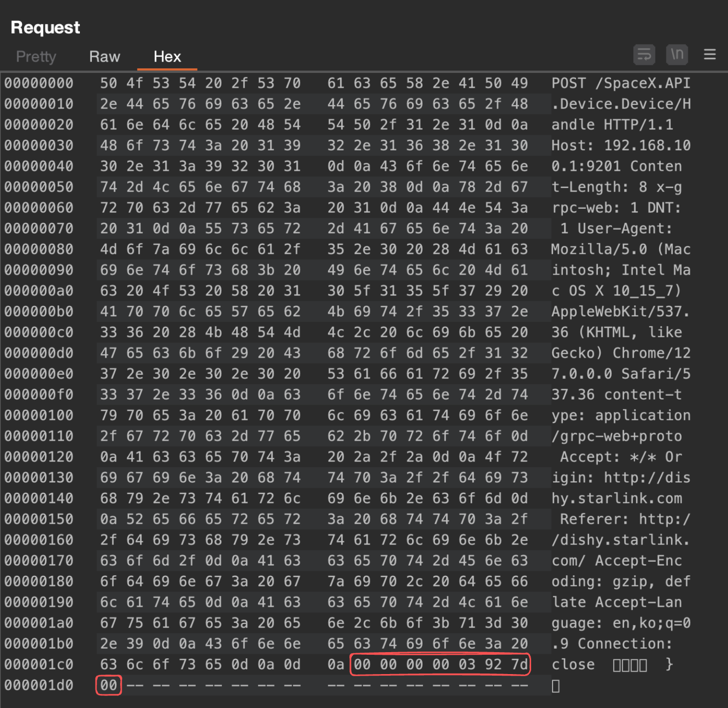The image size is (728, 708).
Task: Select hex byte 48 in row 00000030
Action: point(109,146)
